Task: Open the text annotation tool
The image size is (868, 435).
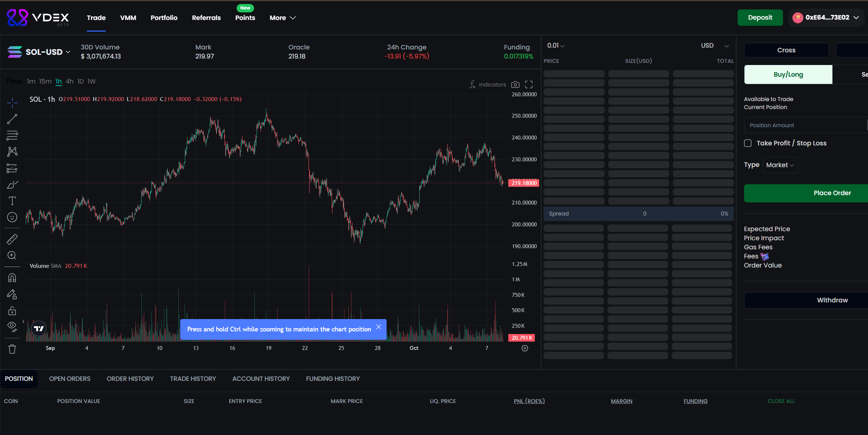Action: click(x=12, y=201)
